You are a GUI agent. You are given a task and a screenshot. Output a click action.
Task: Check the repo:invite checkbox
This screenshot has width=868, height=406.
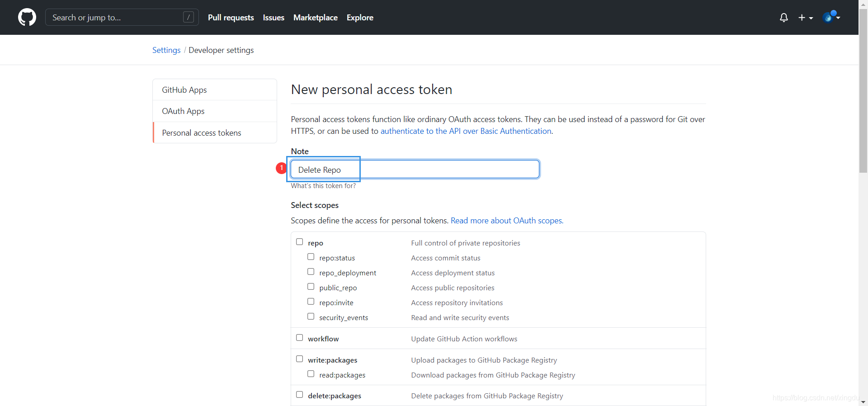pyautogui.click(x=311, y=302)
